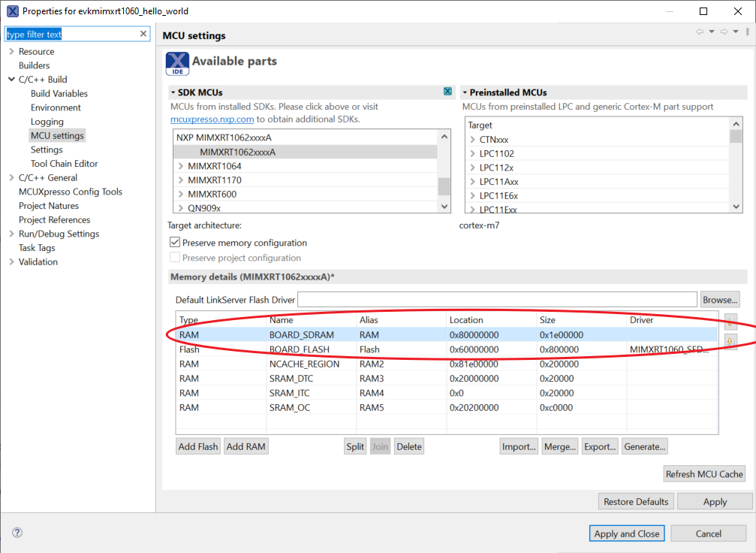Clear the filter text with the X icon
The width and height of the screenshot is (756, 553).
tap(144, 34)
